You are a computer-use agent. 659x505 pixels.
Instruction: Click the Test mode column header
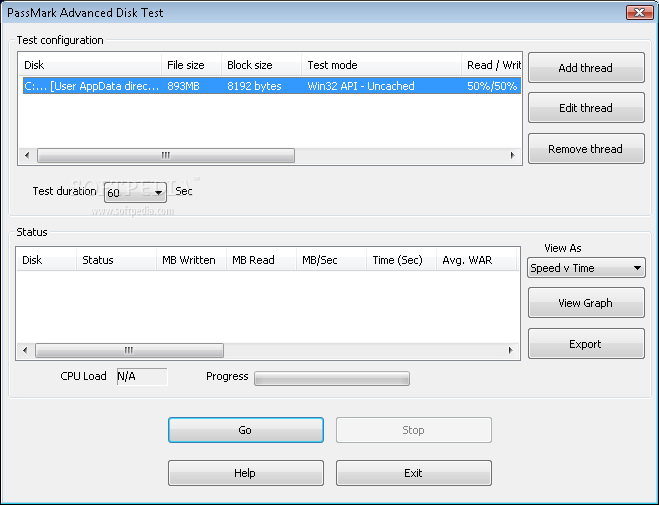[381, 65]
